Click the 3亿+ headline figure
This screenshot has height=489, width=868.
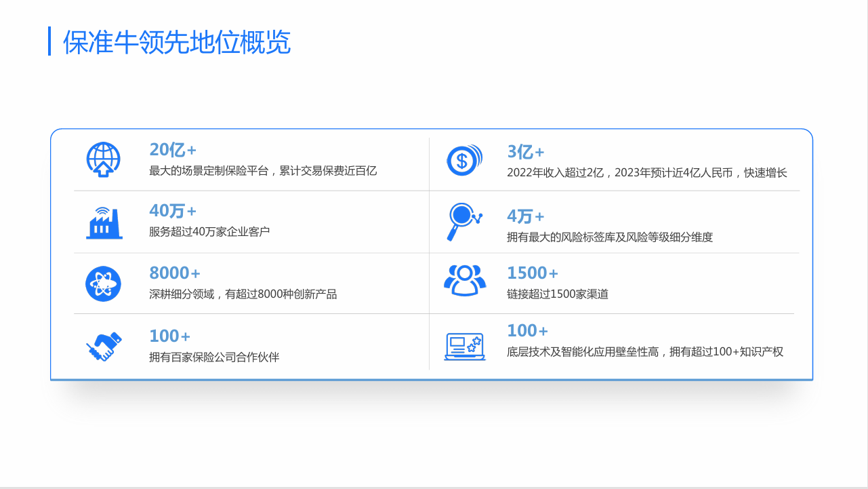click(x=526, y=152)
